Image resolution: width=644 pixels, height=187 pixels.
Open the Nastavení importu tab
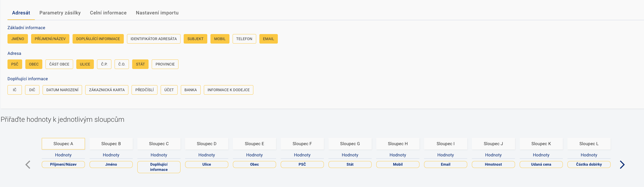point(157,13)
